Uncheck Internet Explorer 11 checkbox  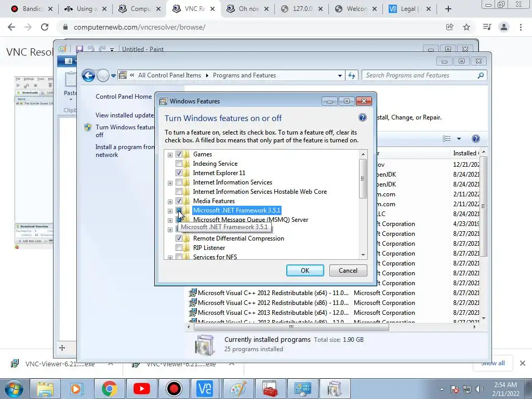pos(179,172)
